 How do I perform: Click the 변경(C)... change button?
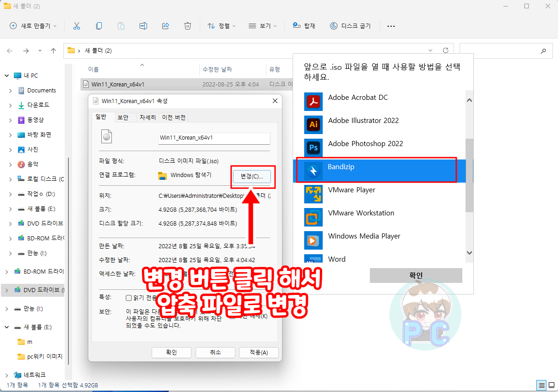[x=251, y=176]
